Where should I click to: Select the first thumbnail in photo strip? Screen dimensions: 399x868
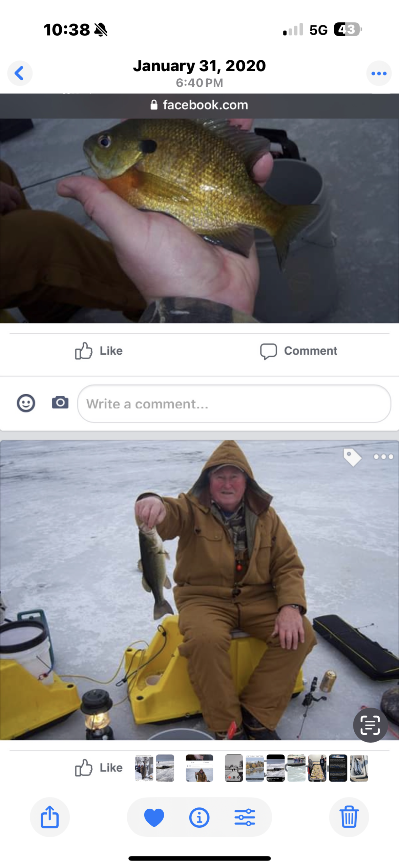[144, 768]
